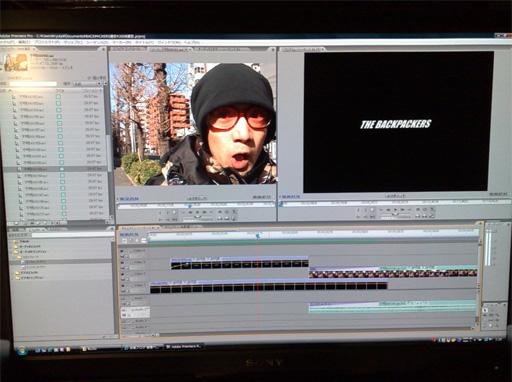The height and width of the screenshot is (382, 512).
Task: Open the Project panel view dropdown beside search
Action: (x=88, y=84)
